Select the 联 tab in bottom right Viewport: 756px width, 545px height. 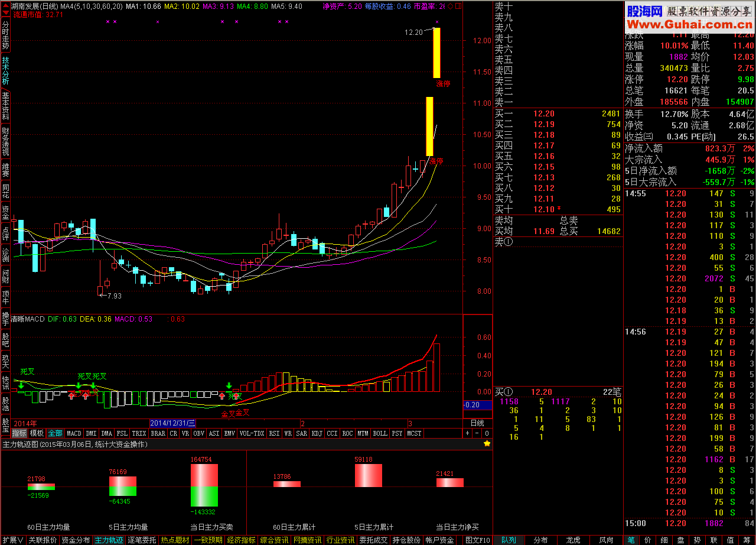713,540
